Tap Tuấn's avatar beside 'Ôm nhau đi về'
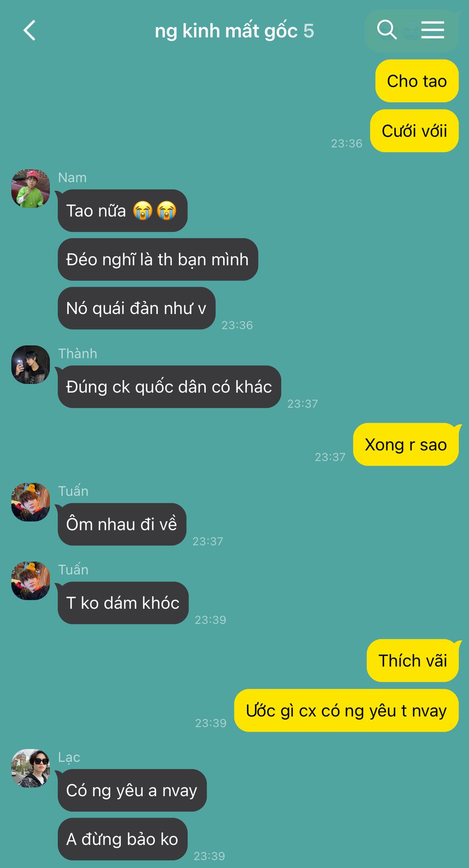469x868 pixels. [x=31, y=502]
